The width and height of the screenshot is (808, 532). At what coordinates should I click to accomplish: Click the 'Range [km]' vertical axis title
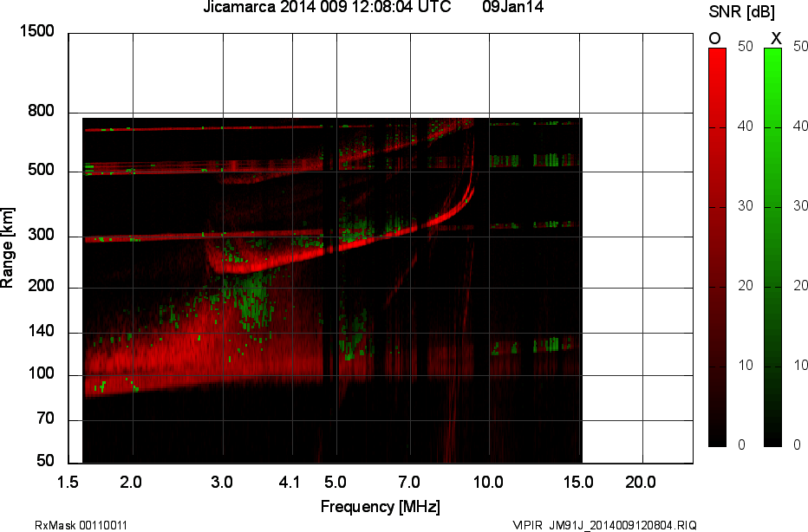(7, 248)
